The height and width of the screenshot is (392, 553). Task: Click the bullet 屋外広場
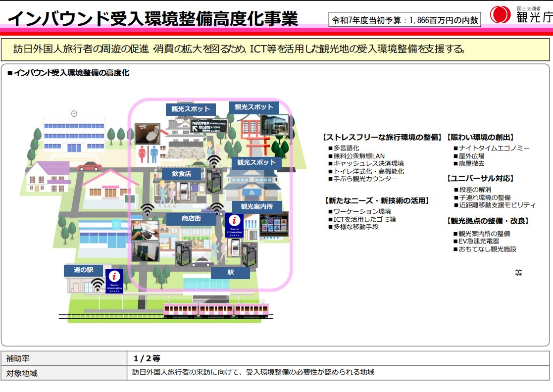coord(469,156)
